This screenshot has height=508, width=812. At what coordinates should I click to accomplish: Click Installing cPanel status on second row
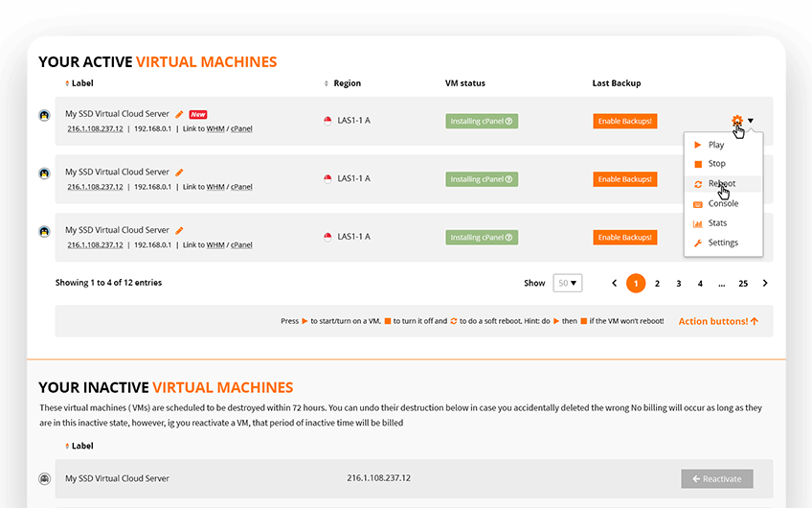click(x=482, y=179)
